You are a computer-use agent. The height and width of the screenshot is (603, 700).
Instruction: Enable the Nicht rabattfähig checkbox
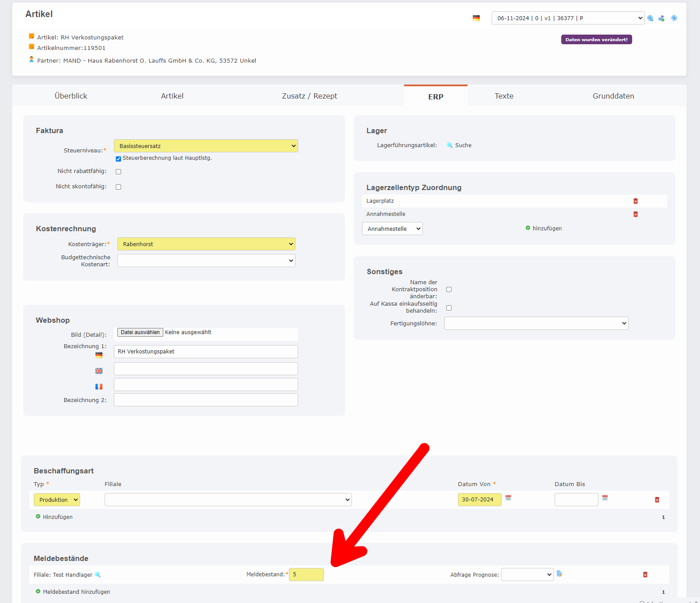click(118, 172)
